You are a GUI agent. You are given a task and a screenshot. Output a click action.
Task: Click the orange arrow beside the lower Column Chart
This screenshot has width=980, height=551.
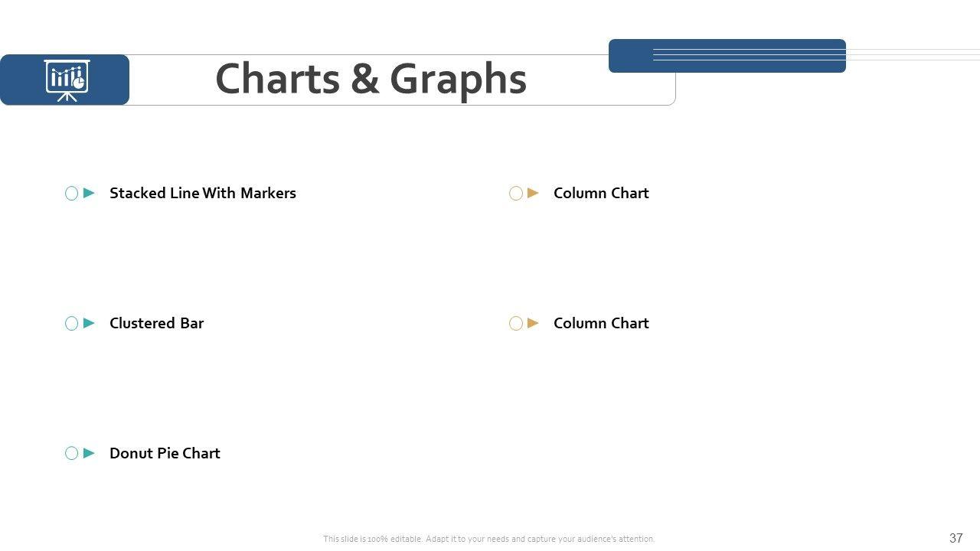533,323
